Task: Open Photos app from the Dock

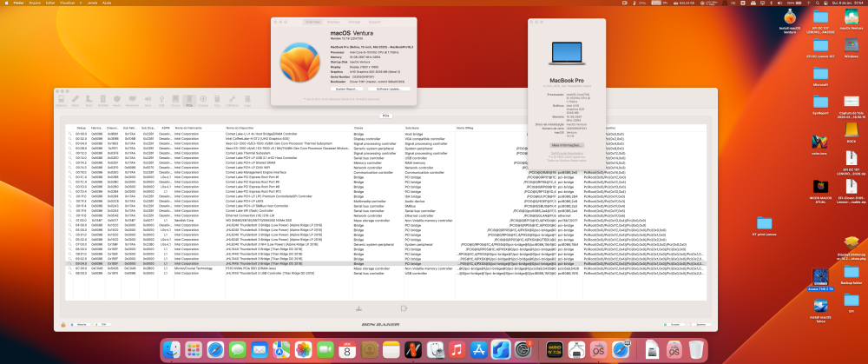Action: point(303,350)
